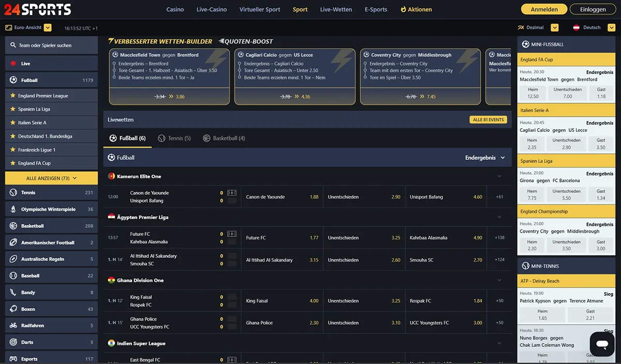Collapse the Ägypten Premier Liga section
Viewport: 621px width, 364px height.
coord(499,217)
